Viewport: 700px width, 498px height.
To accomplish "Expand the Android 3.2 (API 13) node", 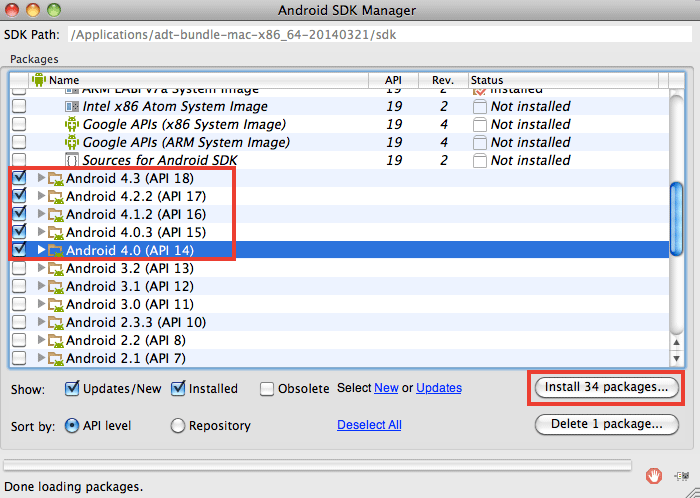I will [41, 268].
